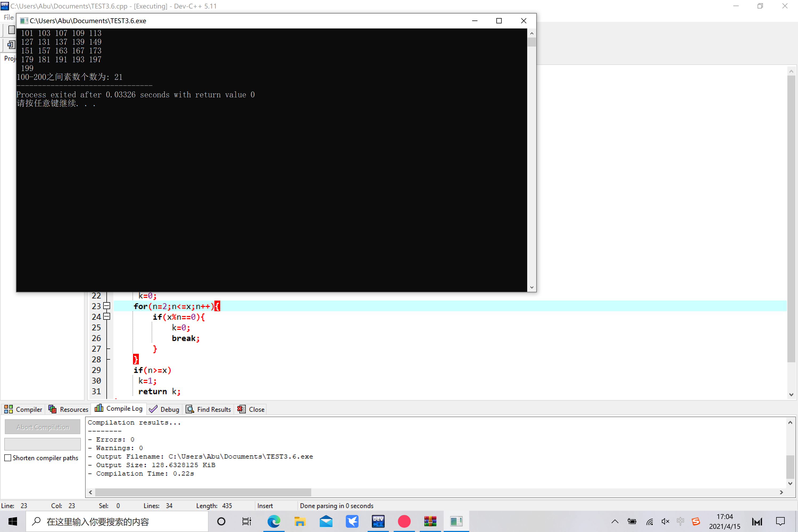Switch to the Debug tab

coord(164,409)
